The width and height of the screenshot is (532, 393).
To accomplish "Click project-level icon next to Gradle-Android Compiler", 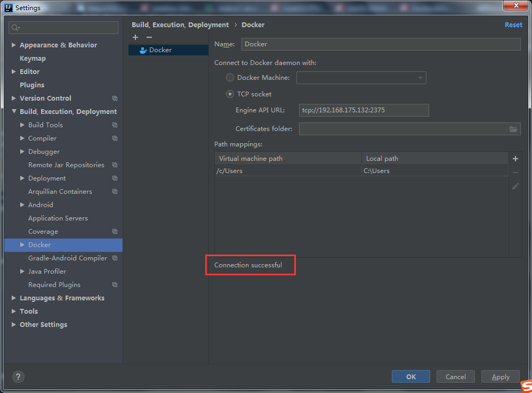I will point(115,258).
